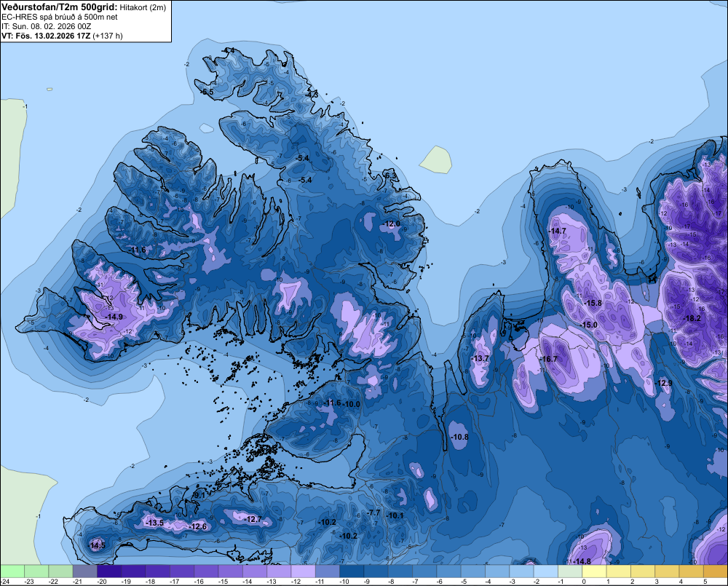Select the -12.0 temperature label

pyautogui.click(x=392, y=223)
